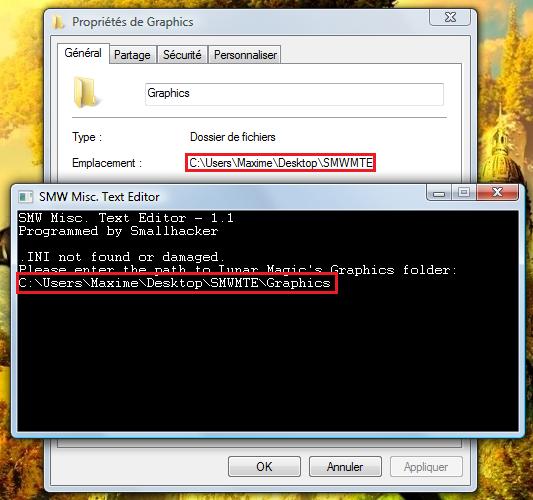Open the Partage tab
This screenshot has width=533, height=500.
[132, 55]
